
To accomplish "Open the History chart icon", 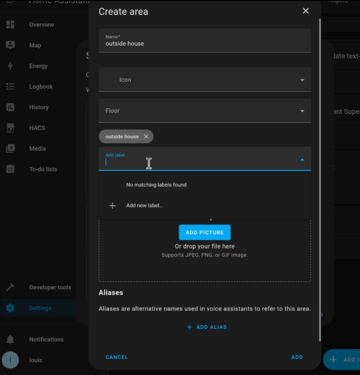I will pos(10,107).
